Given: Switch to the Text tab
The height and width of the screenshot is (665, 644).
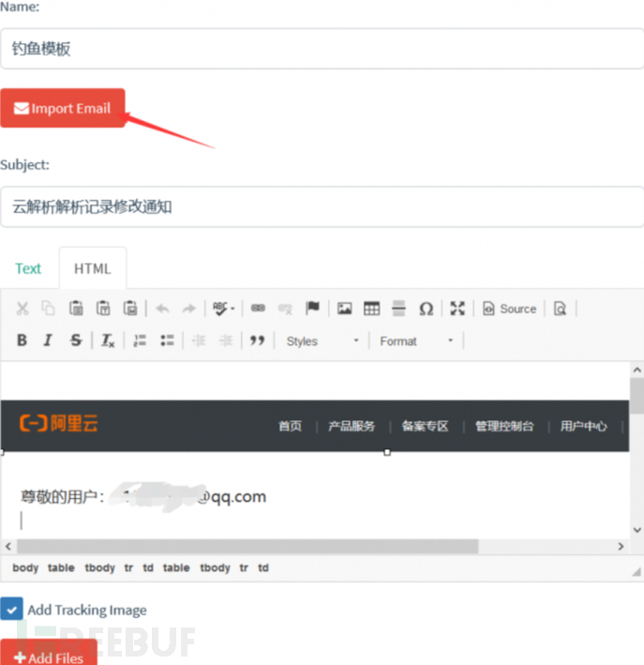Looking at the screenshot, I should point(28,268).
